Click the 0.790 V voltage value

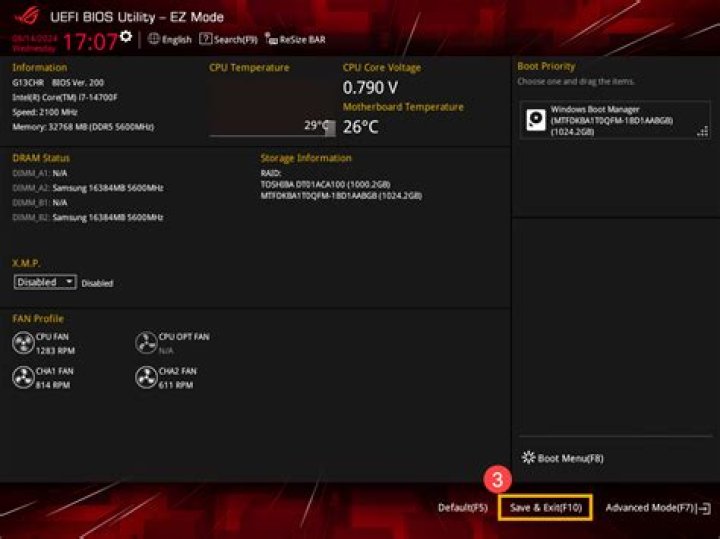click(370, 88)
